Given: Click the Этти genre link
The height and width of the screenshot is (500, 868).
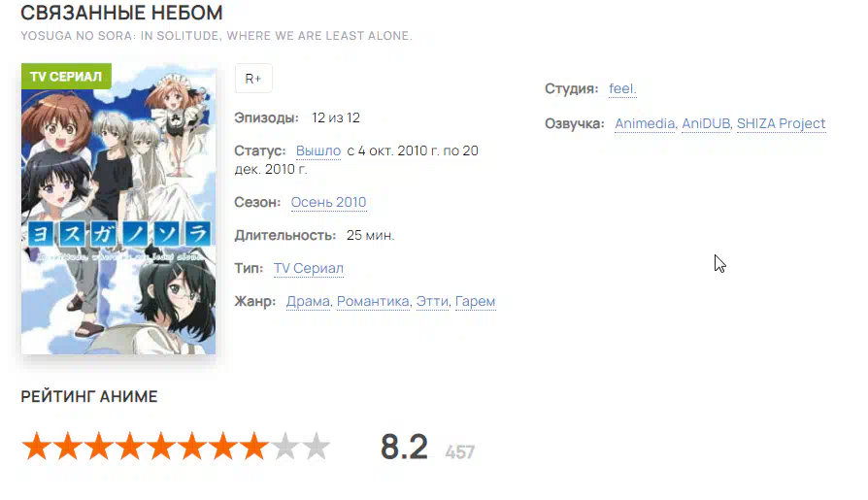Looking at the screenshot, I should pyautogui.click(x=432, y=301).
